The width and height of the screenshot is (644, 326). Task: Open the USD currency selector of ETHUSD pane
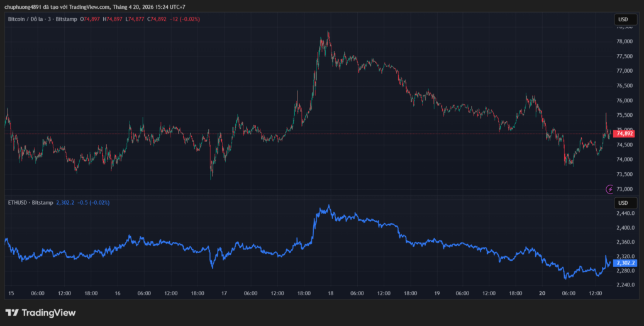click(x=623, y=203)
